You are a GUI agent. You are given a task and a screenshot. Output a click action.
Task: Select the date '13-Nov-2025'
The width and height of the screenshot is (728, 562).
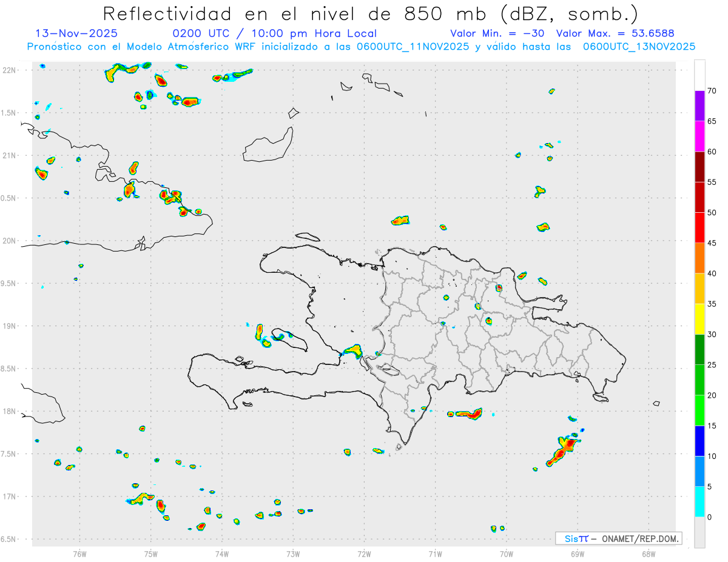click(76, 34)
